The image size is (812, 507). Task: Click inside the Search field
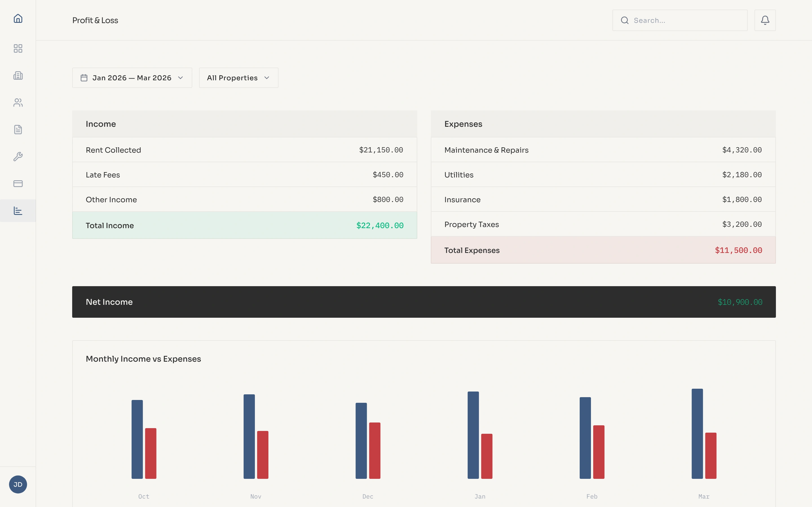point(679,20)
